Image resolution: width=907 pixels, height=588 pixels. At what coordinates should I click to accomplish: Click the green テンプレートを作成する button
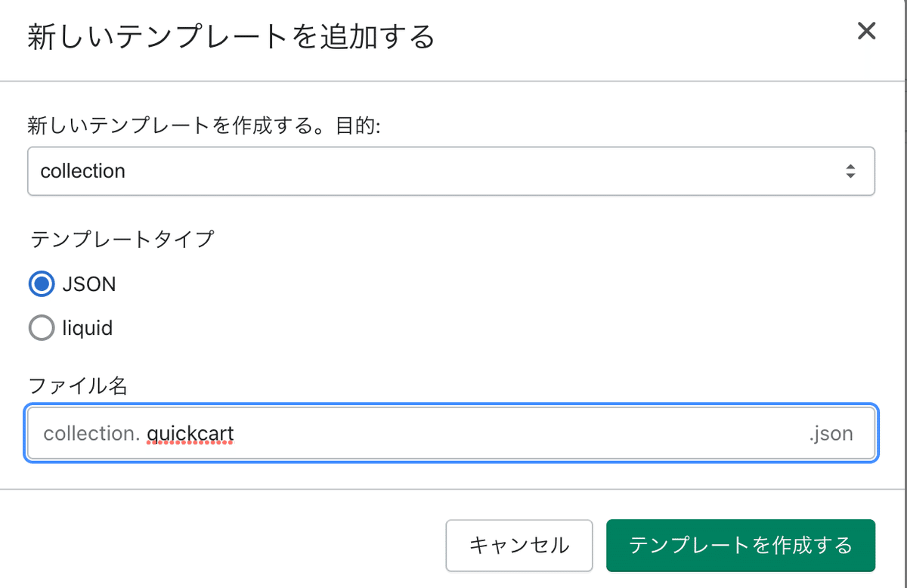tap(741, 545)
